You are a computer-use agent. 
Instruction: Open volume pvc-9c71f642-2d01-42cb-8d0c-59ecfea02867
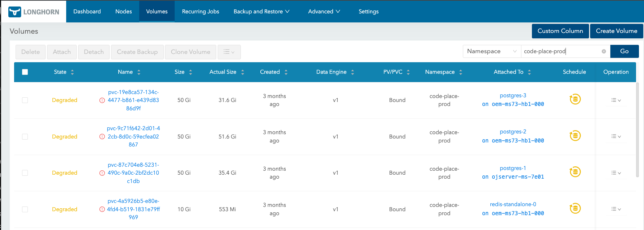pos(133,137)
